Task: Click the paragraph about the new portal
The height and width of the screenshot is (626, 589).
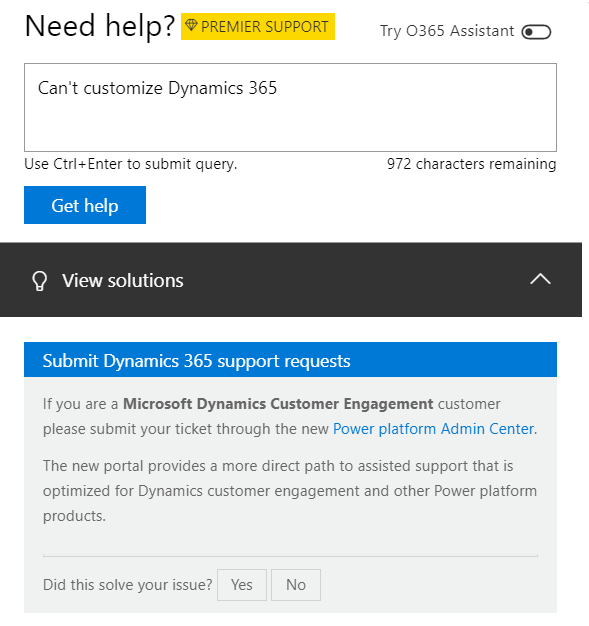Action: pyautogui.click(x=290, y=491)
